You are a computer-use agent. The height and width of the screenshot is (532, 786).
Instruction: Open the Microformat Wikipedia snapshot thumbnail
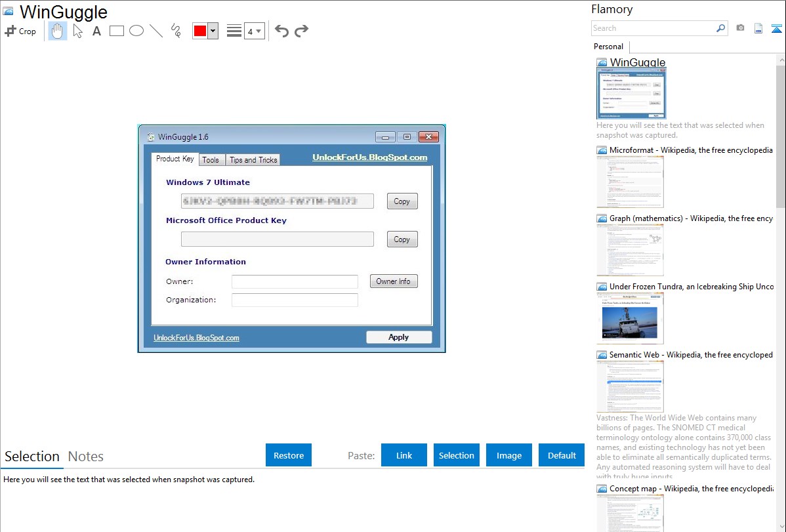pos(630,182)
